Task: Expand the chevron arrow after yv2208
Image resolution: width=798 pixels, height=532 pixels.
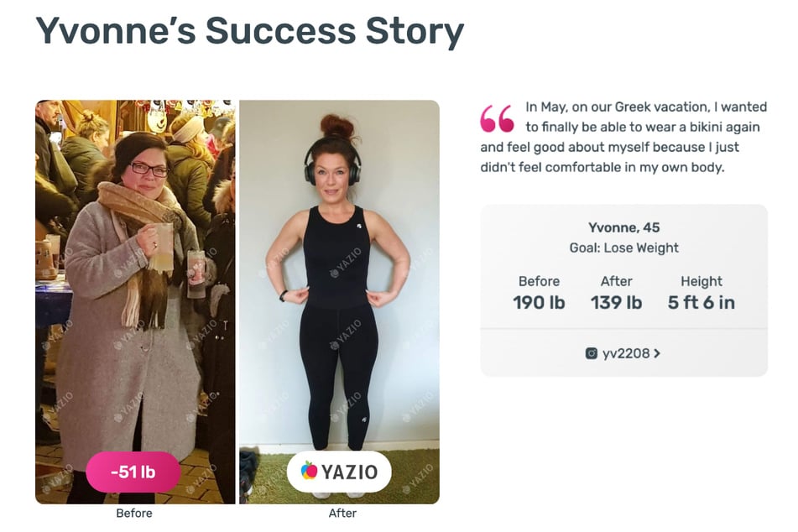Action: pyautogui.click(x=657, y=353)
